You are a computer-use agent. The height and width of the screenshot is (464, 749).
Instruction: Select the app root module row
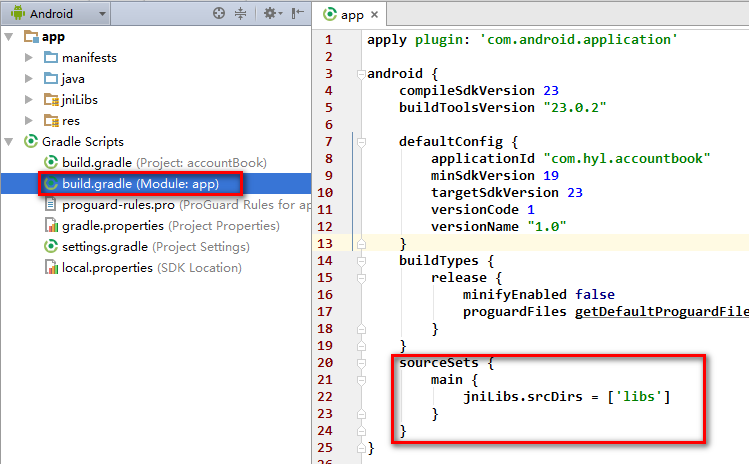pos(156,37)
